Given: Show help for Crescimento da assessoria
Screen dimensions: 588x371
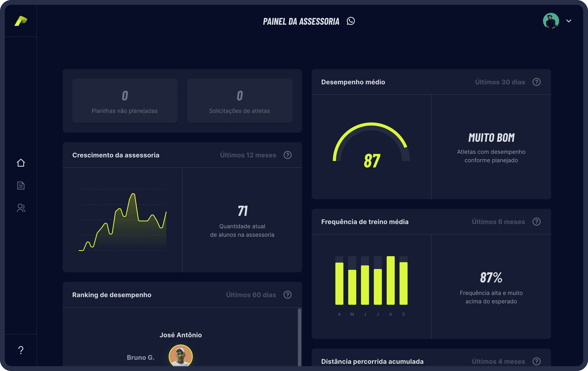Looking at the screenshot, I should point(287,155).
